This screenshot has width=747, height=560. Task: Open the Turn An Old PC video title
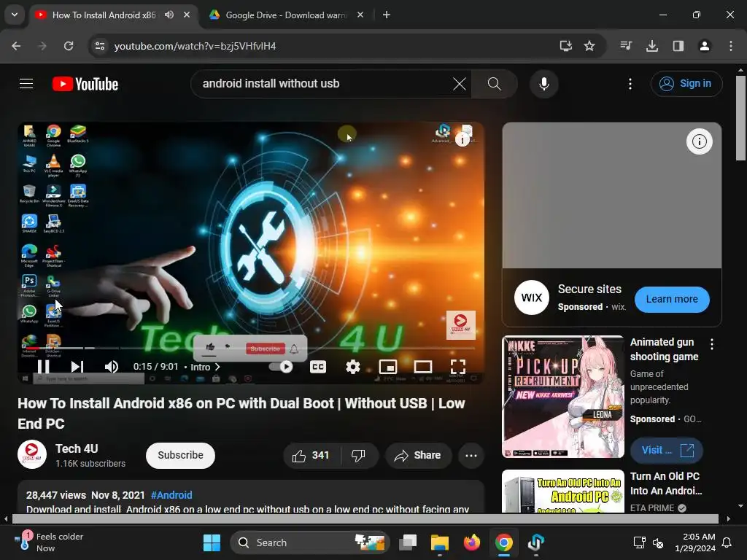pos(666,483)
